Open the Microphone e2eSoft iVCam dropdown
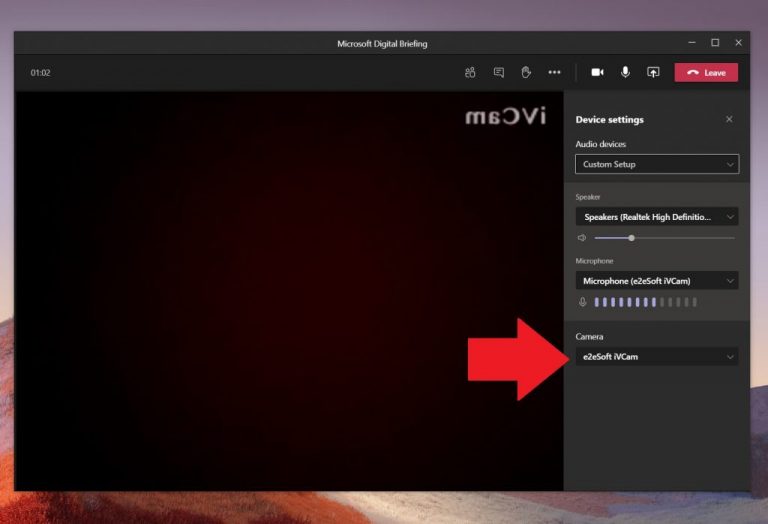 click(657, 281)
